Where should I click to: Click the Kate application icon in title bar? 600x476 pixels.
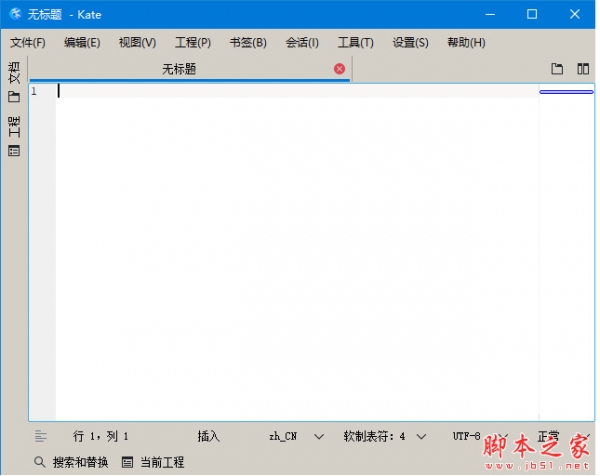[15, 14]
